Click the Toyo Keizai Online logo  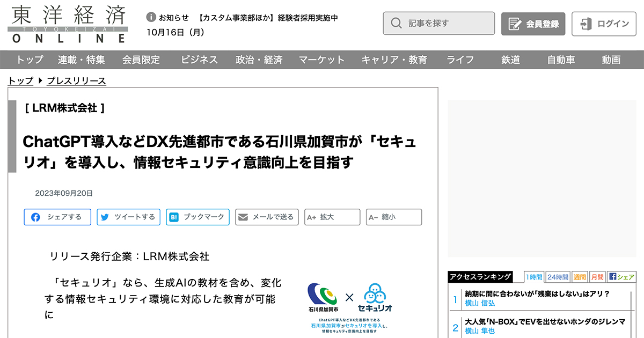[x=69, y=24]
